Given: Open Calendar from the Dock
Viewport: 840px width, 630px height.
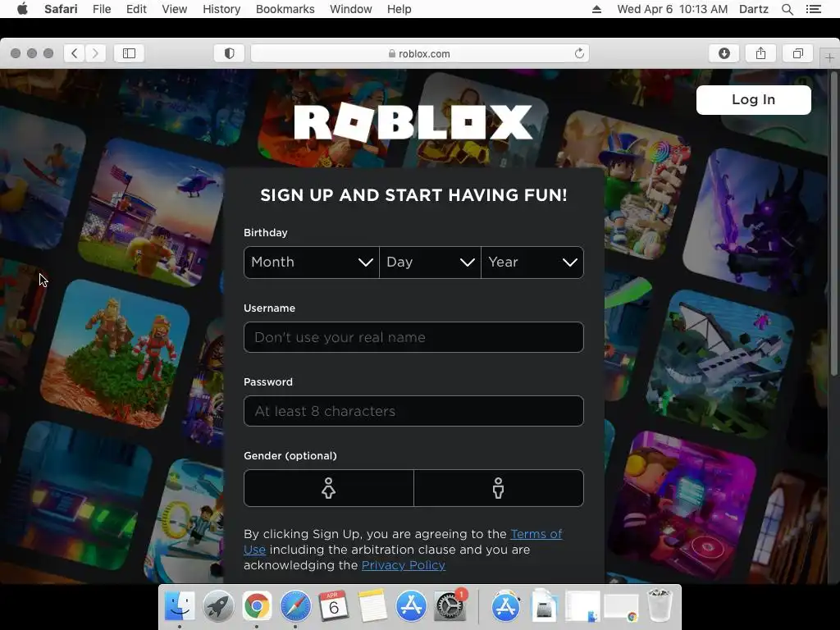Looking at the screenshot, I should (334, 606).
